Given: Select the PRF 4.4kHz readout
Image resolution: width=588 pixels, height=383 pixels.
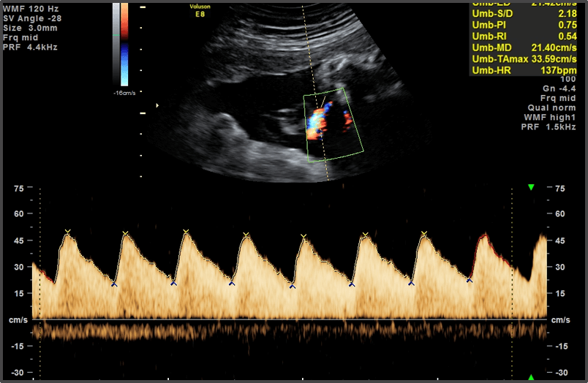Looking at the screenshot, I should [30, 48].
